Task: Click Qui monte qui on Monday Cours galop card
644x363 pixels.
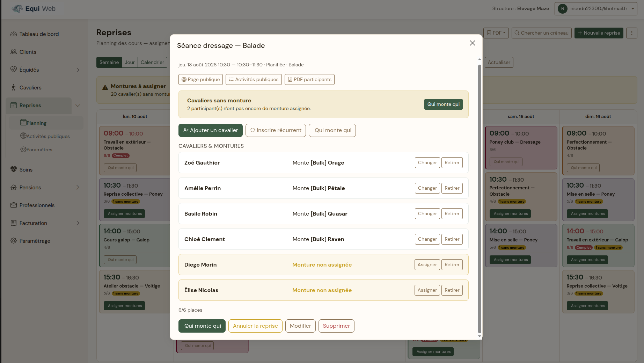Action: (x=120, y=260)
